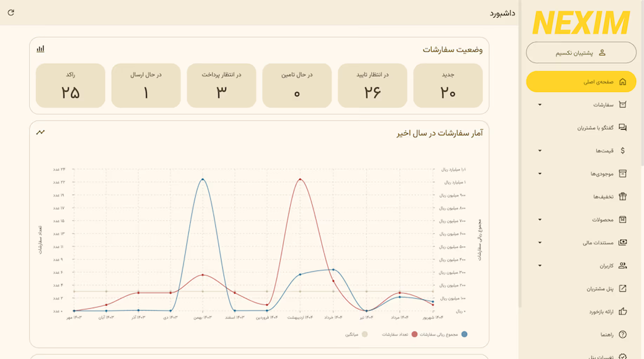Select the home icon next to صفحه‌ی اصلی
Viewport: 644px width, 359px height.
623,81
